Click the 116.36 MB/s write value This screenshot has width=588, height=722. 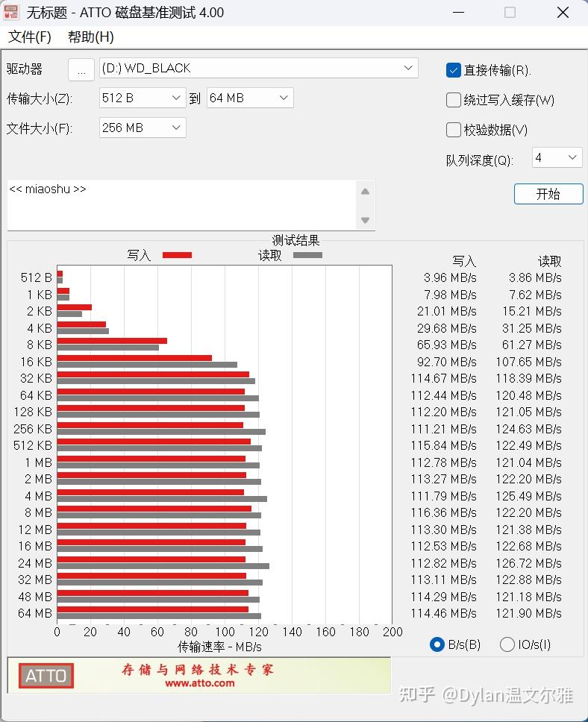coord(444,512)
